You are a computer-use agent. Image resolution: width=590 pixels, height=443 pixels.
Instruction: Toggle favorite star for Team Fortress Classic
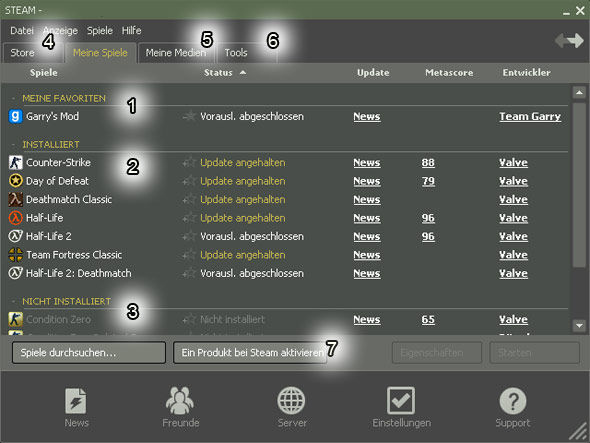(x=189, y=254)
